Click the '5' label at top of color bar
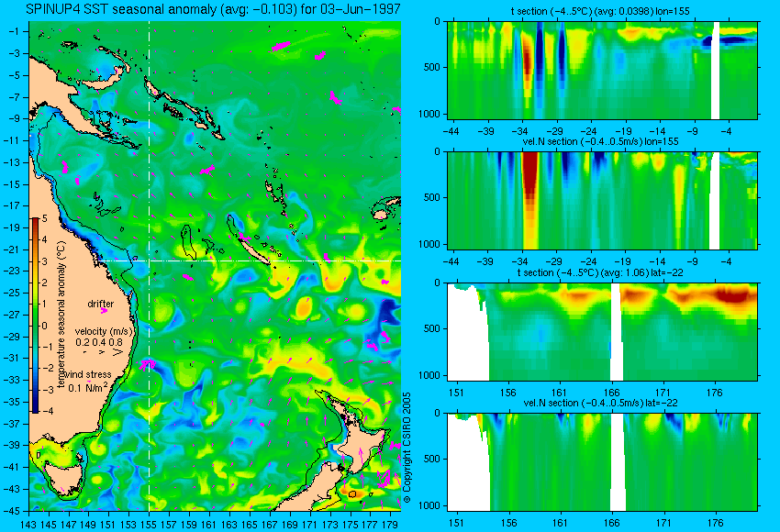The image size is (780, 532). pyautogui.click(x=45, y=218)
